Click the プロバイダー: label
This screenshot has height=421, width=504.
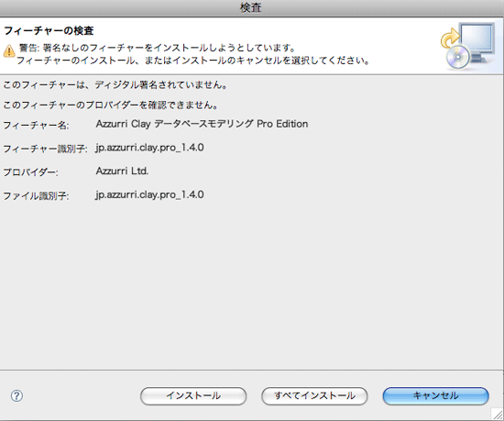[x=30, y=172]
